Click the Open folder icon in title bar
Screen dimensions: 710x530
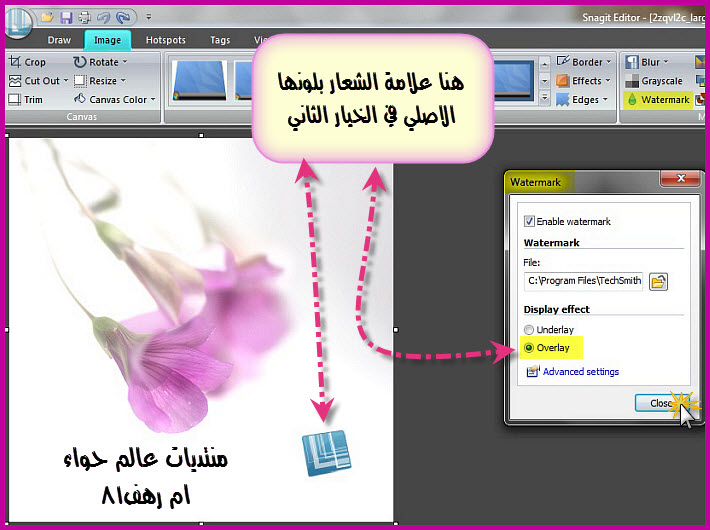[x=46, y=17]
